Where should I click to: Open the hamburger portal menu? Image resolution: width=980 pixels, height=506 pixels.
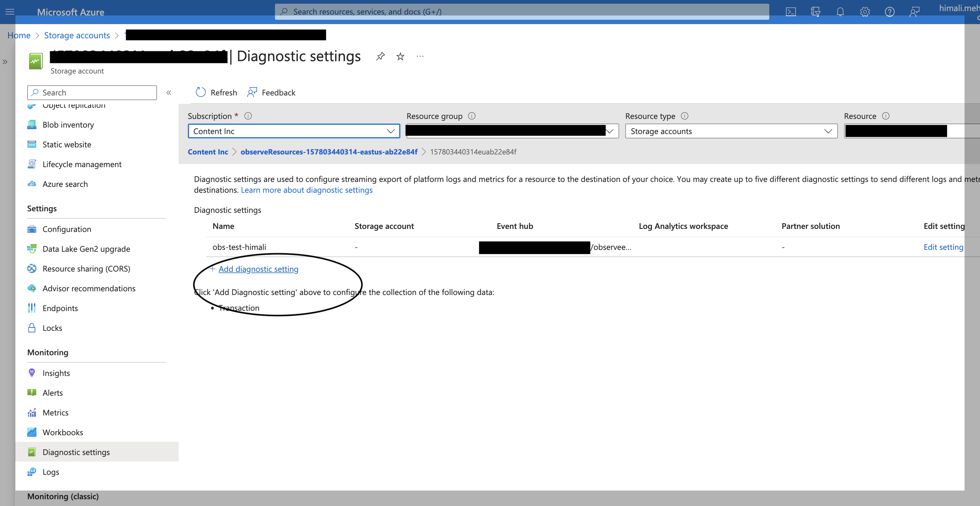click(10, 12)
